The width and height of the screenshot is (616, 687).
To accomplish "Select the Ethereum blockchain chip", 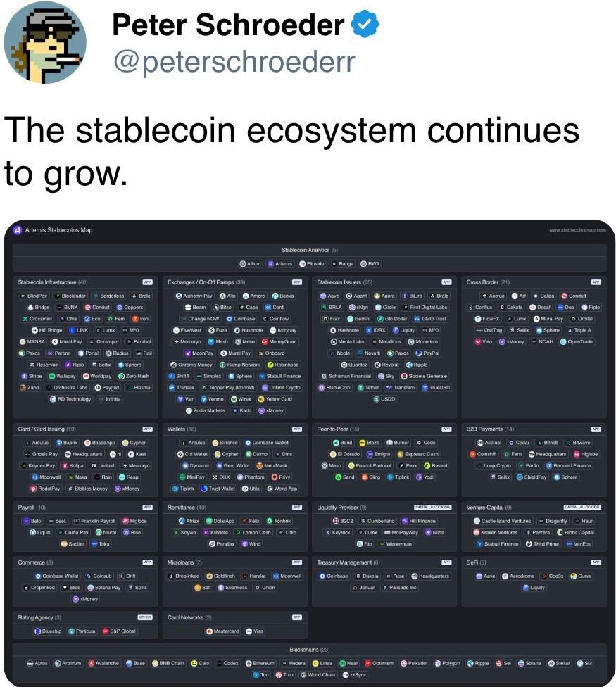I will pyautogui.click(x=260, y=663).
